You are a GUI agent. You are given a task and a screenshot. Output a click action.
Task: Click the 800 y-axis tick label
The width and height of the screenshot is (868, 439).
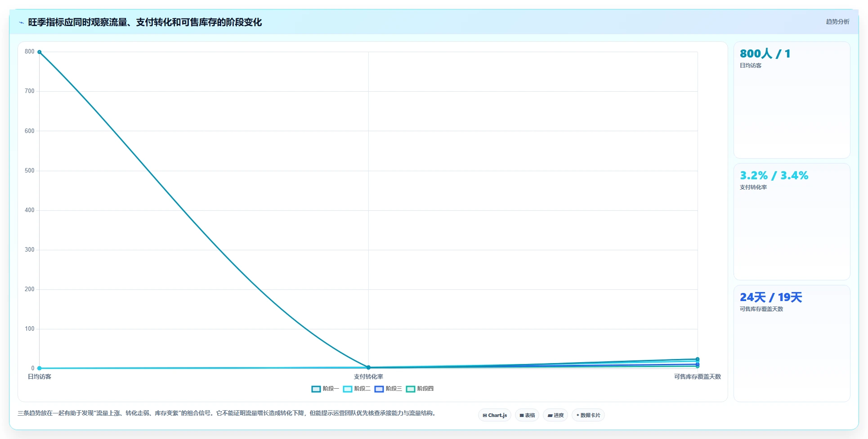pyautogui.click(x=30, y=52)
